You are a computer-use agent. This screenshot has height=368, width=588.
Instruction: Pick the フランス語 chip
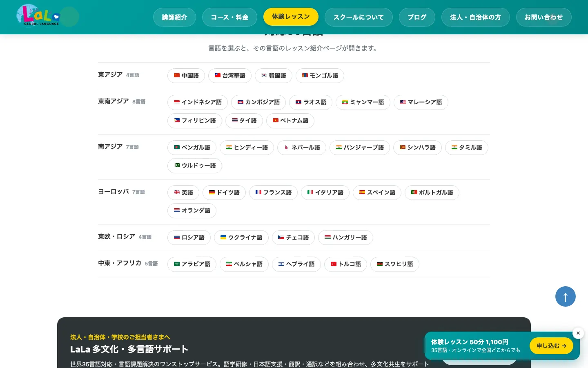[274, 193]
